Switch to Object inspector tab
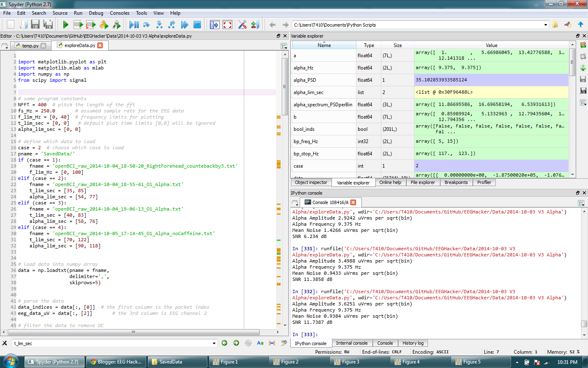This screenshot has height=368, width=588. tap(311, 182)
